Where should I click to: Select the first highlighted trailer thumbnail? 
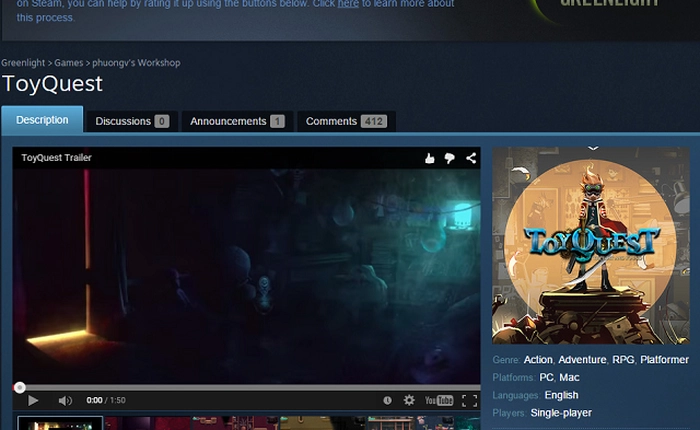click(60, 423)
